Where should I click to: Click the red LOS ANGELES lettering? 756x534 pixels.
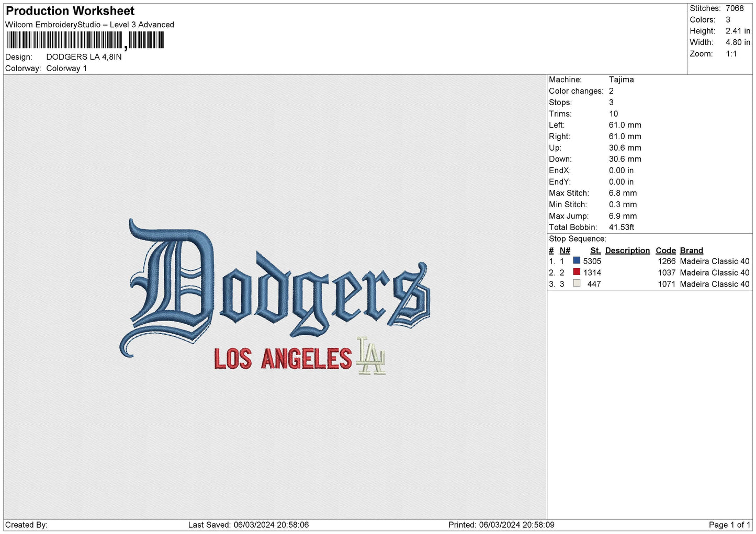[x=283, y=359]
